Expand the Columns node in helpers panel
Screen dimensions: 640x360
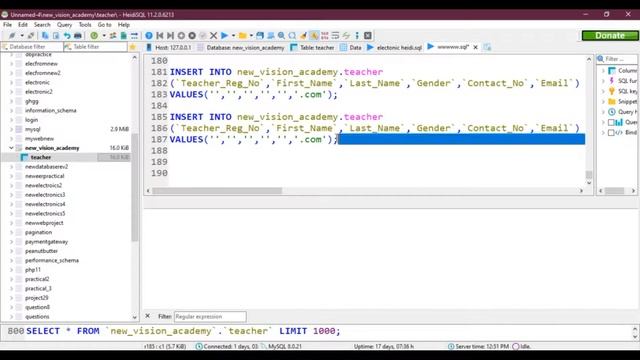(x=603, y=71)
